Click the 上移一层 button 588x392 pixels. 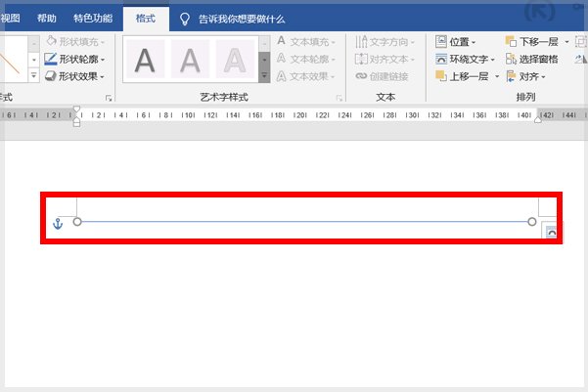[462, 76]
